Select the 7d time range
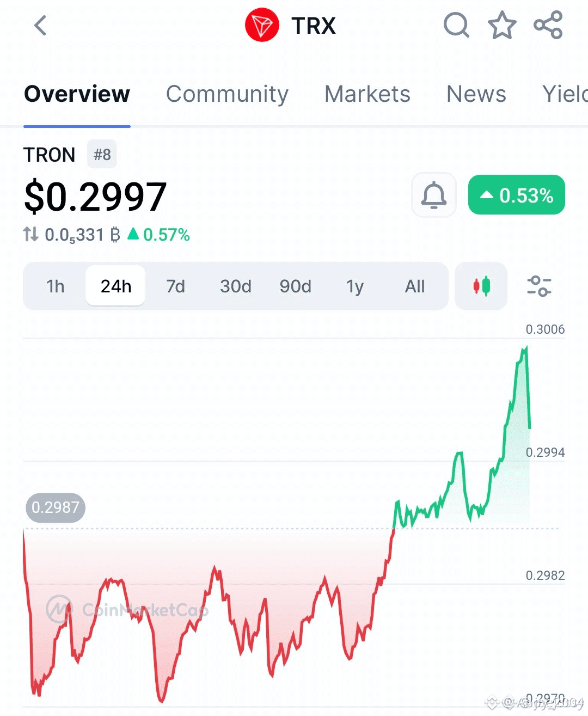Image resolution: width=588 pixels, height=716 pixels. [175, 286]
